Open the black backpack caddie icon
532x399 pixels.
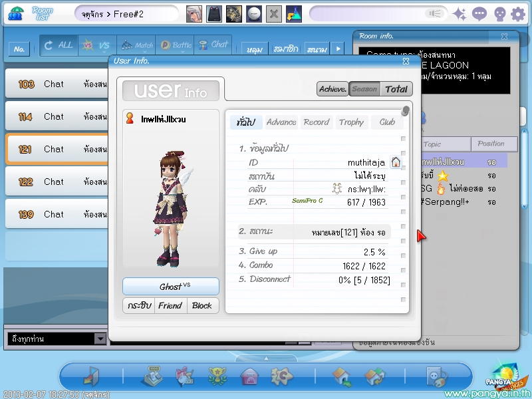click(214, 14)
